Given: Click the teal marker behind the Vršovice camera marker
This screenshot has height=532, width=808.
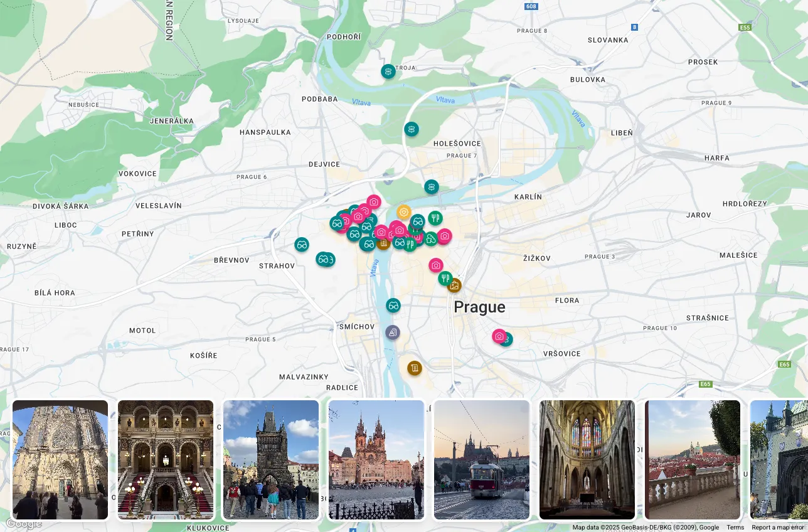Looking at the screenshot, I should coord(508,339).
